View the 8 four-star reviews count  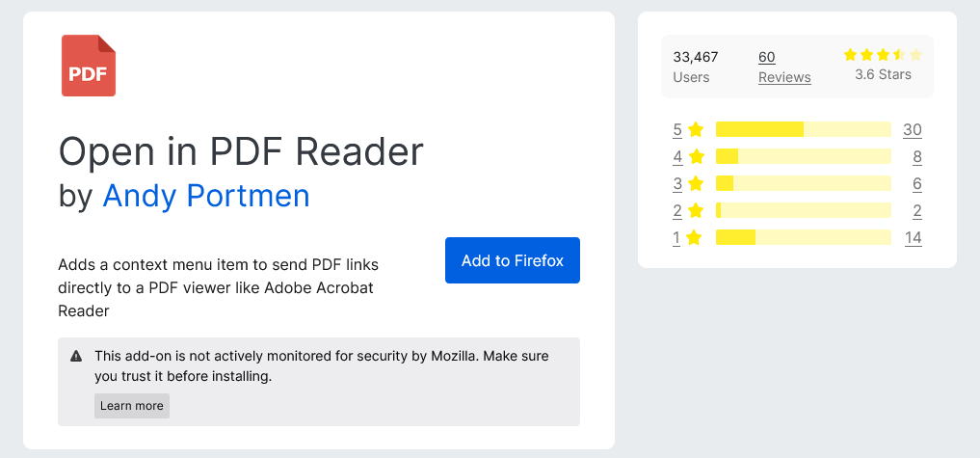[x=916, y=157]
